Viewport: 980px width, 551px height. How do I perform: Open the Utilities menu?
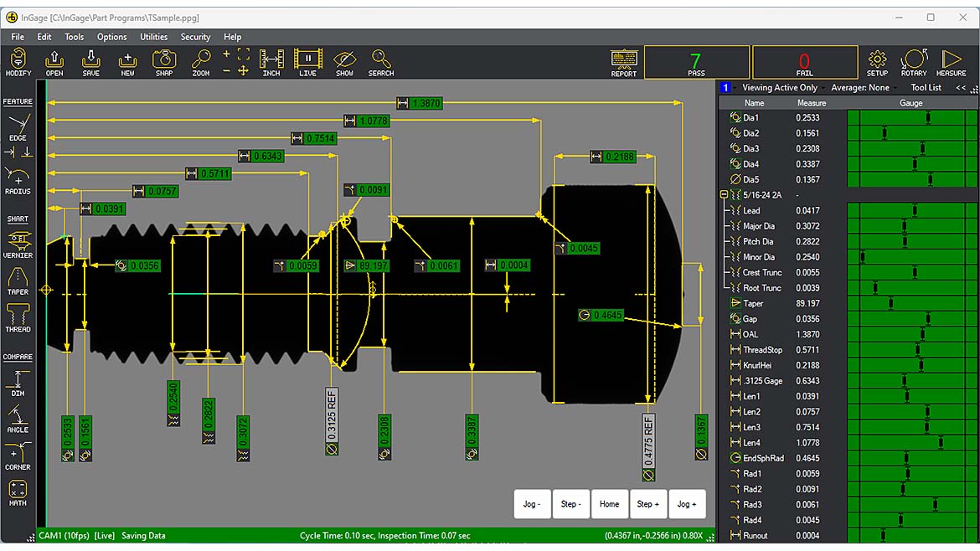(x=154, y=37)
